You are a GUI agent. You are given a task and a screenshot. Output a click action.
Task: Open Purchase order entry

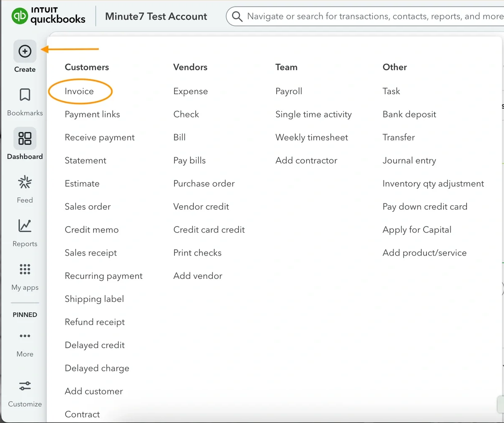point(204,184)
